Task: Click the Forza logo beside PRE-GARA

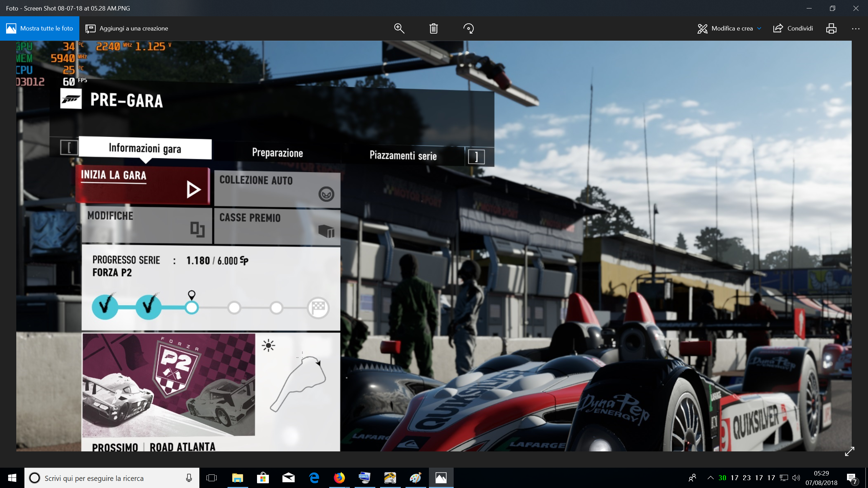Action: 71,99
